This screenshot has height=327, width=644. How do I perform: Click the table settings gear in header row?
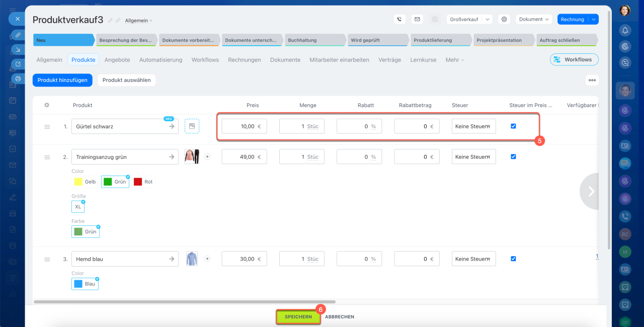pyautogui.click(x=47, y=105)
